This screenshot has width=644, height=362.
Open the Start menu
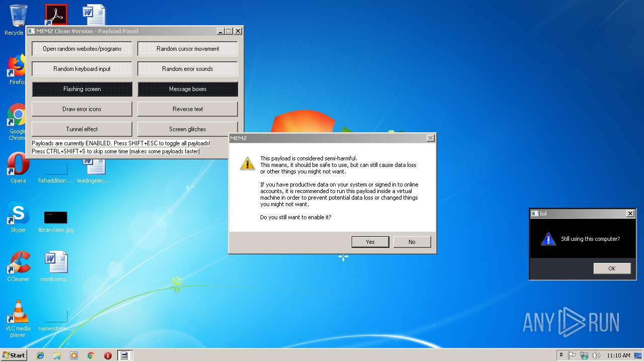click(14, 355)
